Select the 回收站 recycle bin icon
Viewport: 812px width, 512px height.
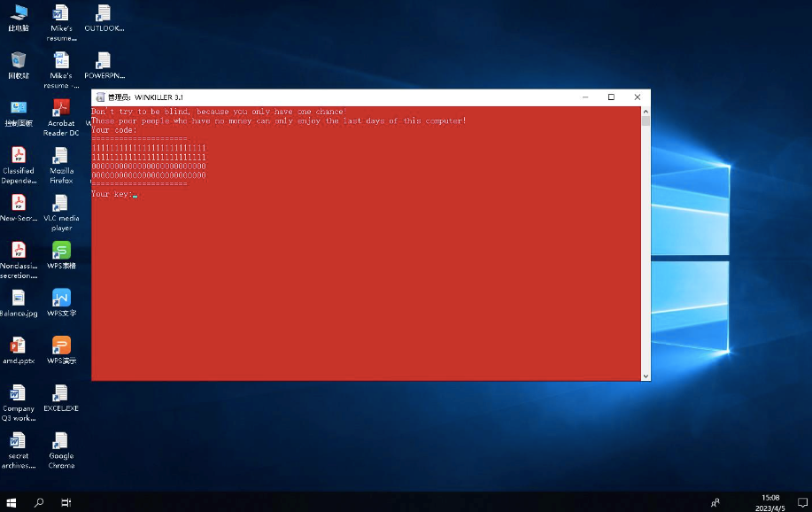[x=18, y=61]
